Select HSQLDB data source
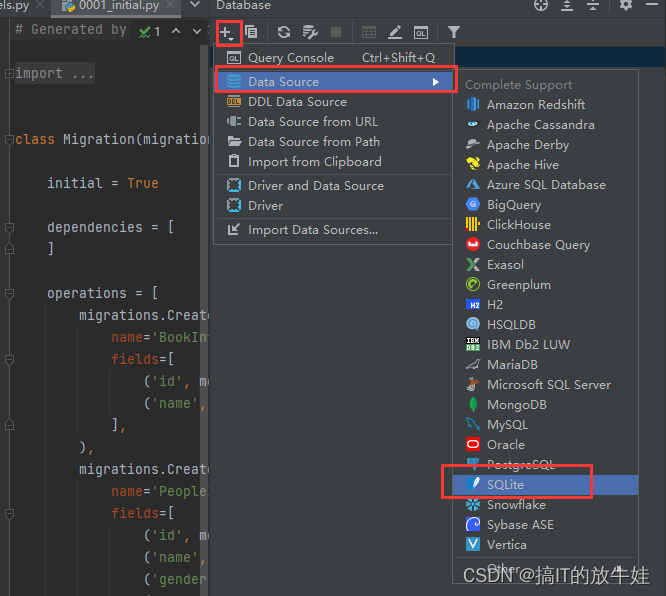666x596 pixels. coord(546,325)
